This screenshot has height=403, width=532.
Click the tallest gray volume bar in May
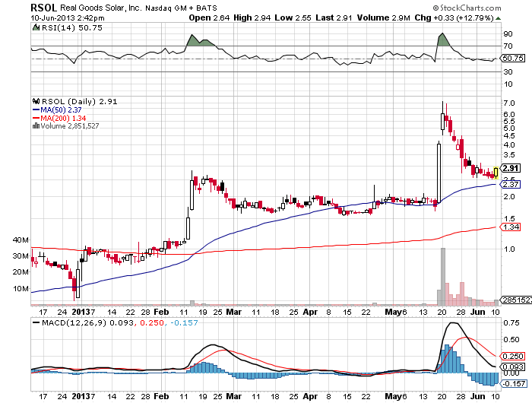click(443, 276)
